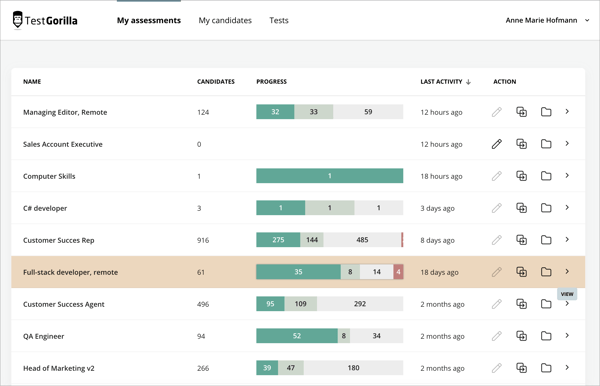Click the Name column header
Viewport: 600px width, 386px height.
(32, 81)
